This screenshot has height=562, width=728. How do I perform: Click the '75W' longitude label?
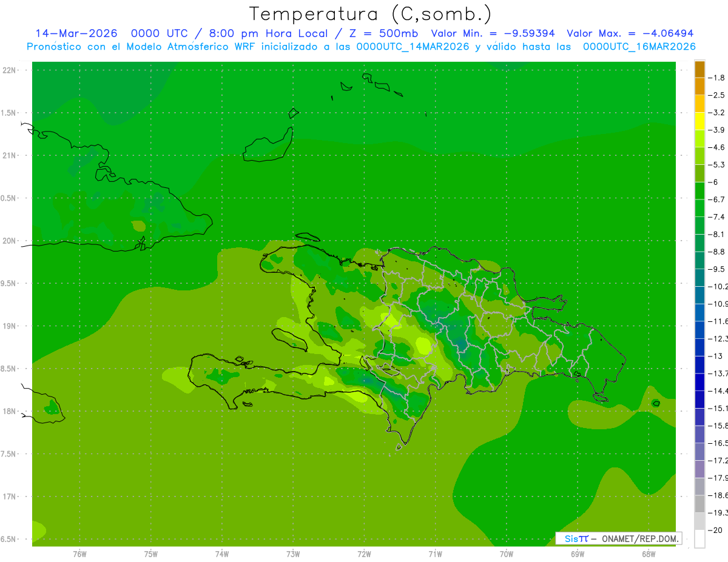click(x=151, y=554)
